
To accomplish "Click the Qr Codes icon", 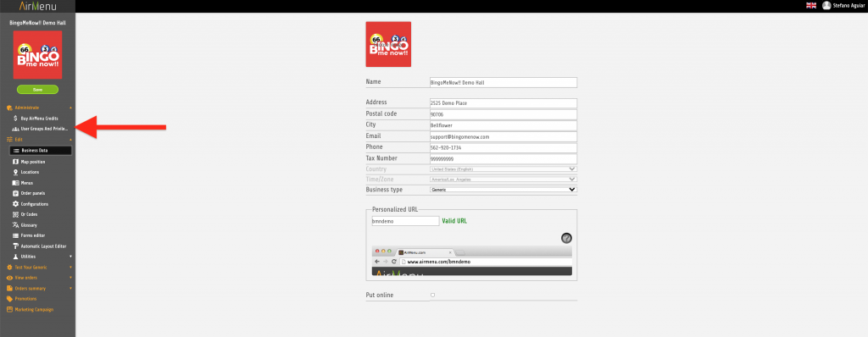I will point(15,214).
